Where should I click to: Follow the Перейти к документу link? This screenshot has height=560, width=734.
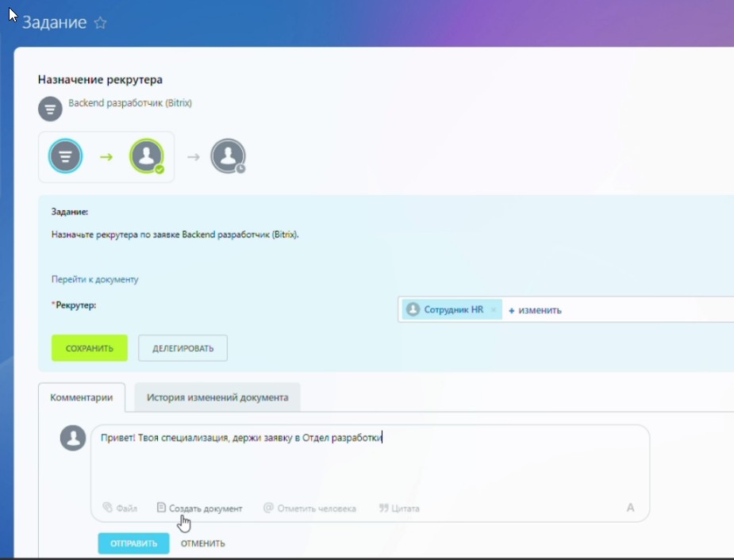click(95, 279)
